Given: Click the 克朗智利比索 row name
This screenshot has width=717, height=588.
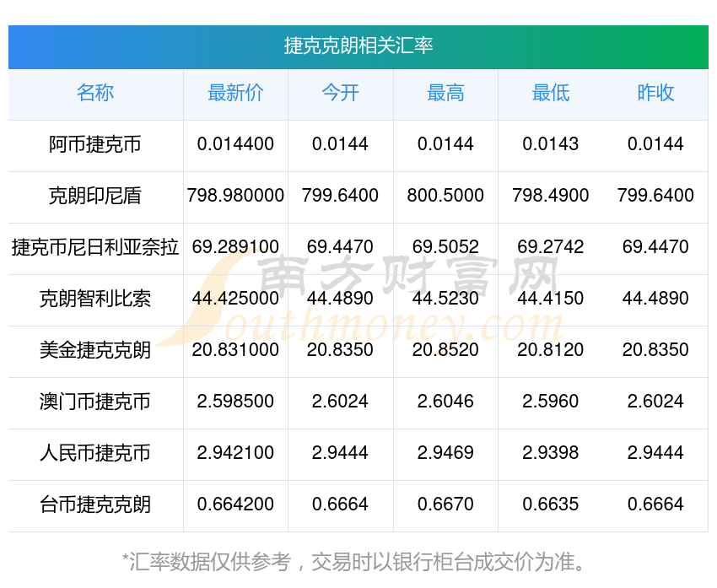Looking at the screenshot, I should point(95,299).
